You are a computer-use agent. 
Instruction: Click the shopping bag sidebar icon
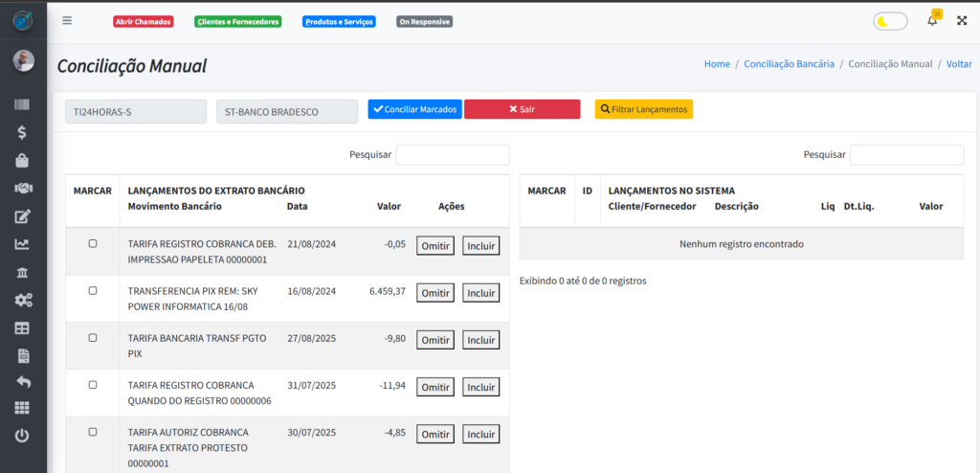tap(23, 160)
